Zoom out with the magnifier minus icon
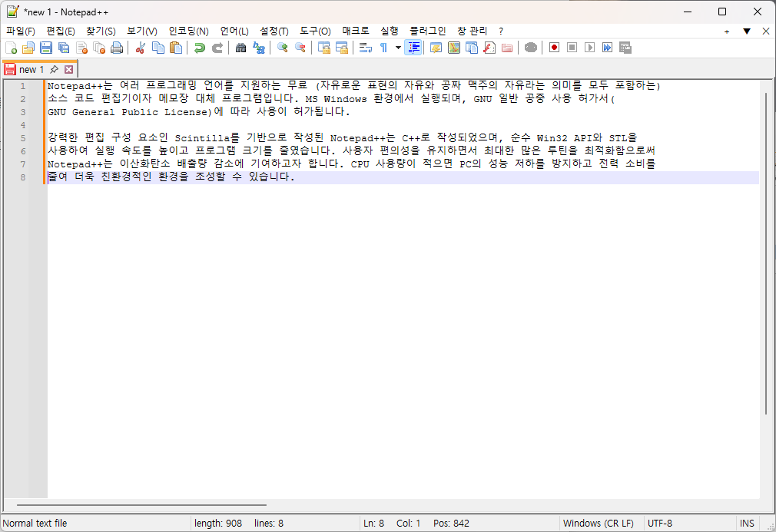Viewport: 776px width, 532px height. (x=300, y=48)
